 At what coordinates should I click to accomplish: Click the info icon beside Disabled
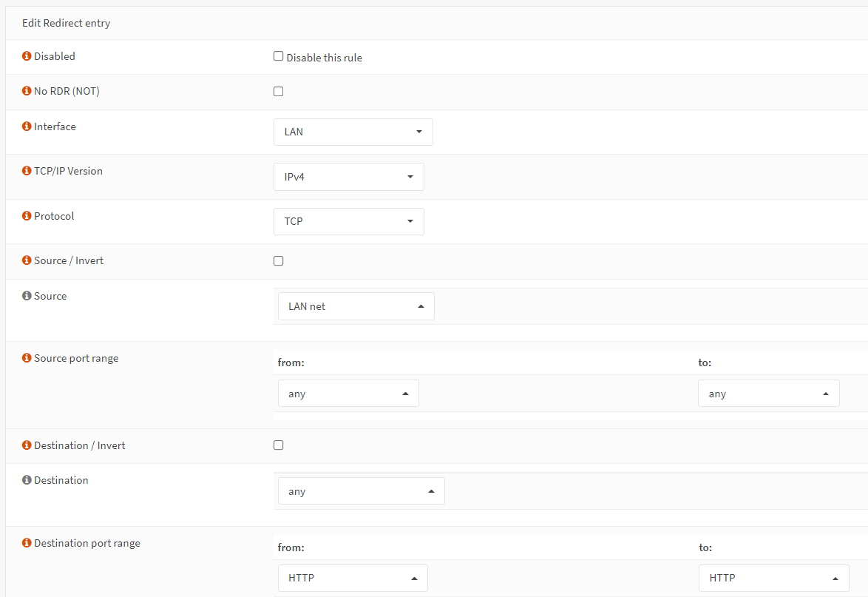(27, 56)
